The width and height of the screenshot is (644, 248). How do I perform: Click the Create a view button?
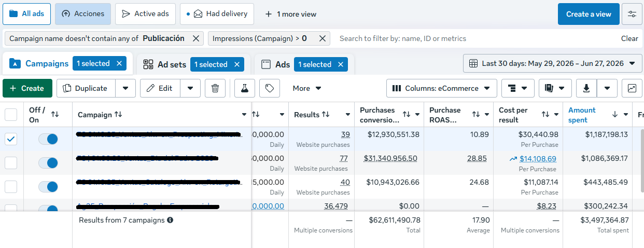pyautogui.click(x=589, y=14)
